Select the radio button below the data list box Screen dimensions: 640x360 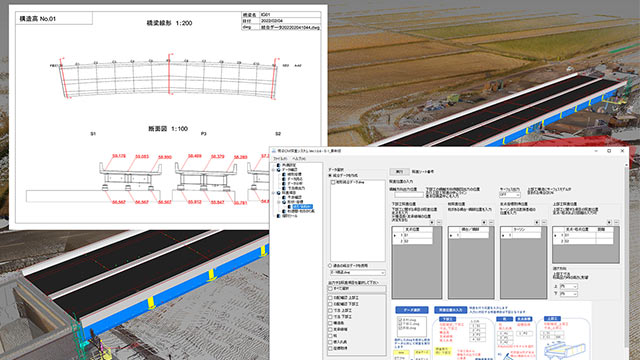click(x=330, y=266)
